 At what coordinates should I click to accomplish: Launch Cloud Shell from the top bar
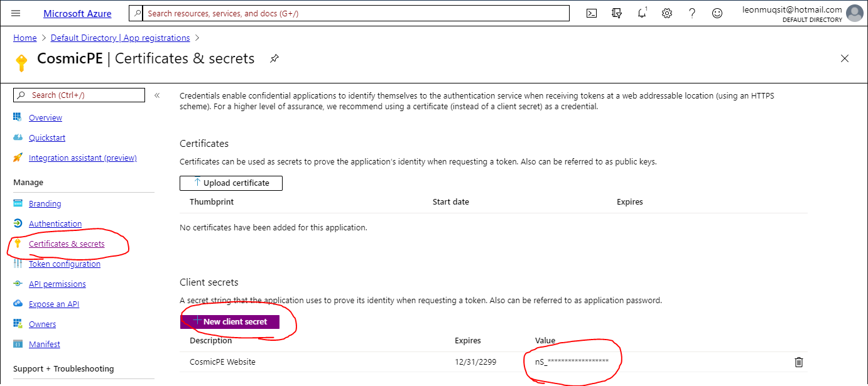point(591,13)
